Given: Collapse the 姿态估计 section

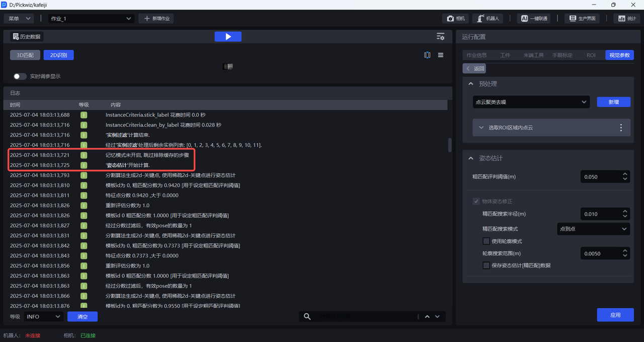Looking at the screenshot, I should (x=471, y=158).
